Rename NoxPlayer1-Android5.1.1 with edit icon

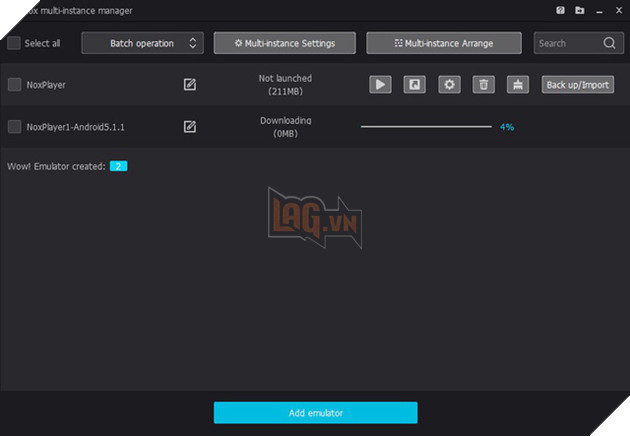[190, 127]
